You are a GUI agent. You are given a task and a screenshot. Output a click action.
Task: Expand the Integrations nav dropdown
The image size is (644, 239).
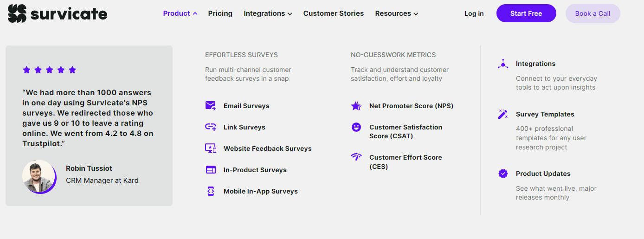[x=268, y=13]
